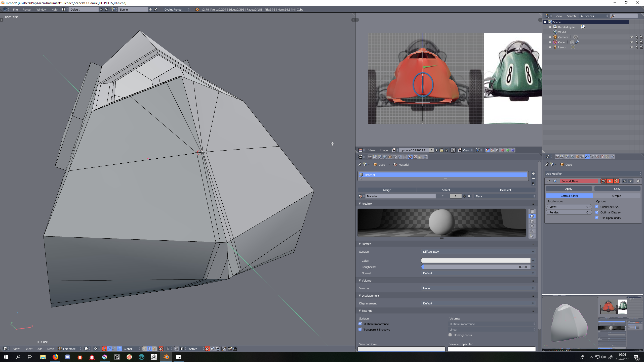Image resolution: width=644 pixels, height=362 pixels.
Task: Uncheck the Transparent Shadows option
Action: [x=360, y=329]
